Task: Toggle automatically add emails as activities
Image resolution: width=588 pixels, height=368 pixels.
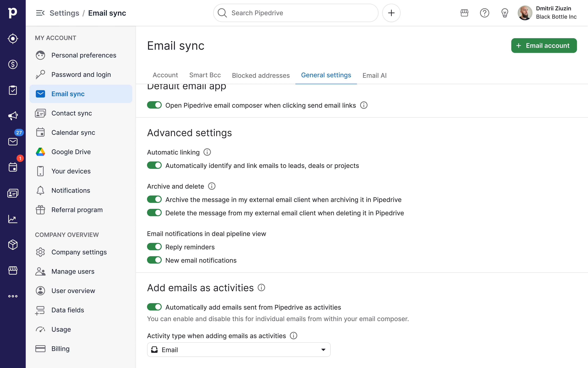Action: click(154, 307)
